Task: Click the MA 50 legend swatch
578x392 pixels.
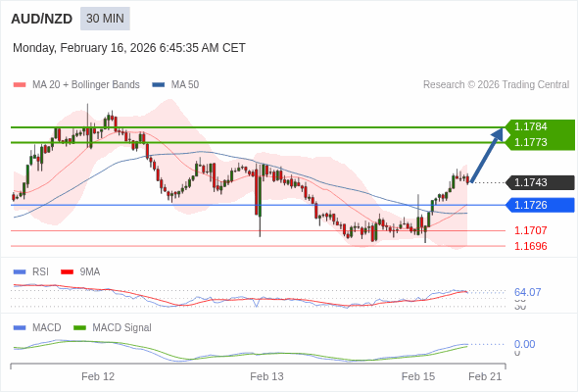Action: pyautogui.click(x=159, y=85)
